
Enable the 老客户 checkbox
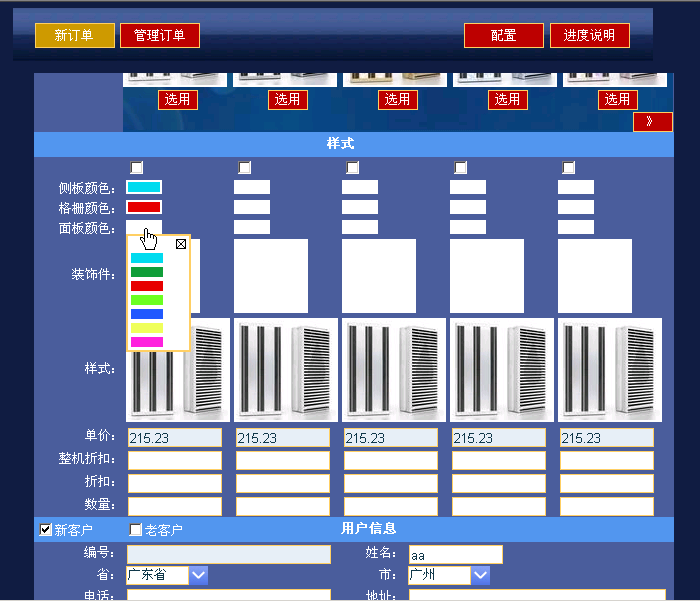point(136,530)
